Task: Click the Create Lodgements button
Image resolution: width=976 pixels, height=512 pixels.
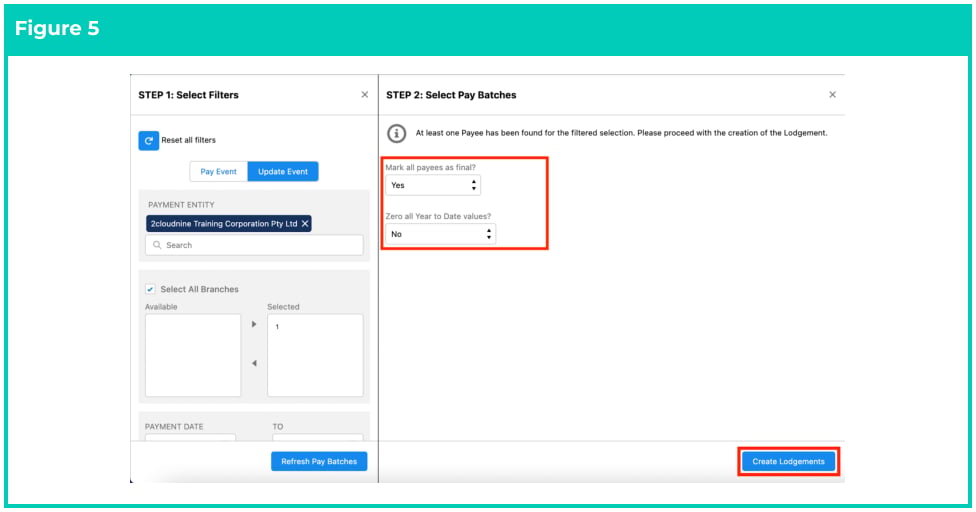Action: [788, 462]
